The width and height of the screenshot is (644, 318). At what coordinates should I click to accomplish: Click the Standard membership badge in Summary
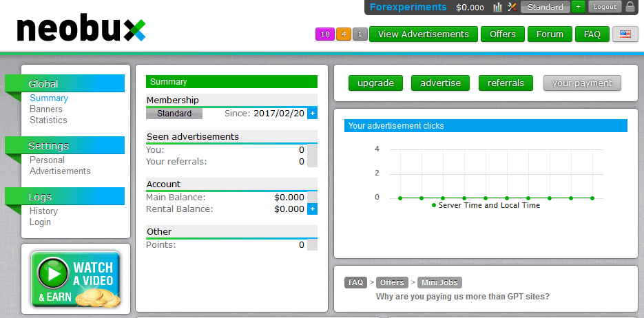click(x=174, y=114)
